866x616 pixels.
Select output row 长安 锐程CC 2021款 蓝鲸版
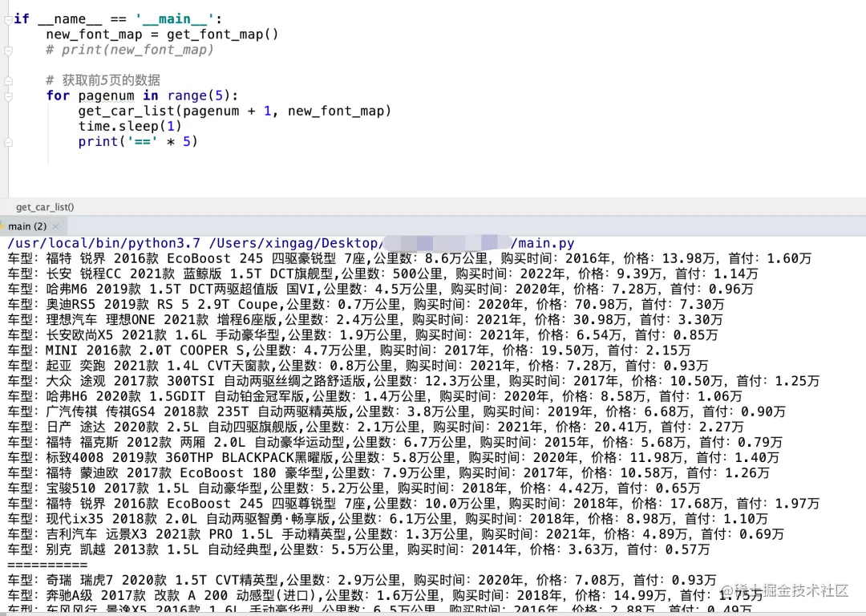click(382, 274)
